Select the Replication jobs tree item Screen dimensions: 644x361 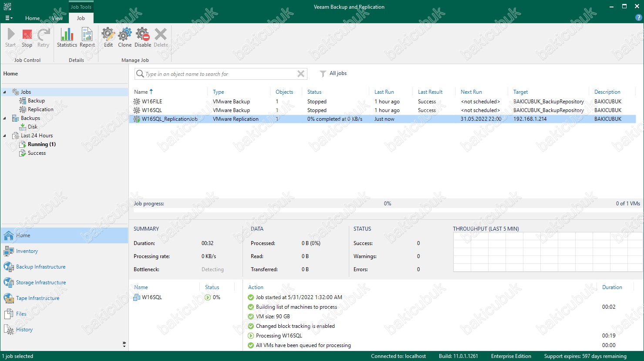(x=40, y=109)
